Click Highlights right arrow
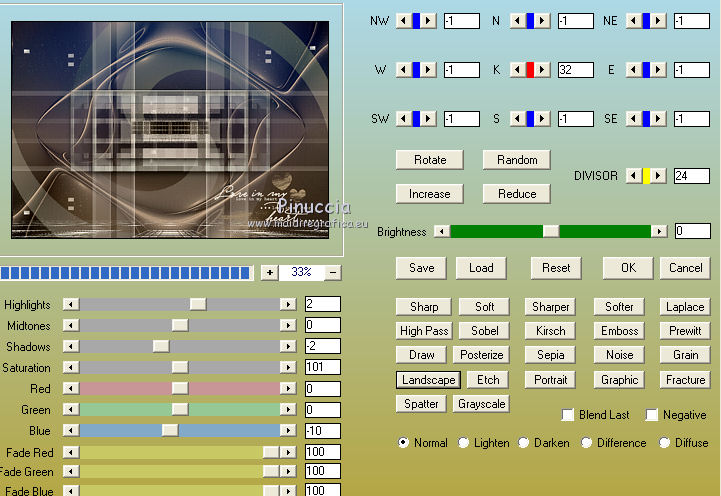The width and height of the screenshot is (721, 496). [x=288, y=304]
